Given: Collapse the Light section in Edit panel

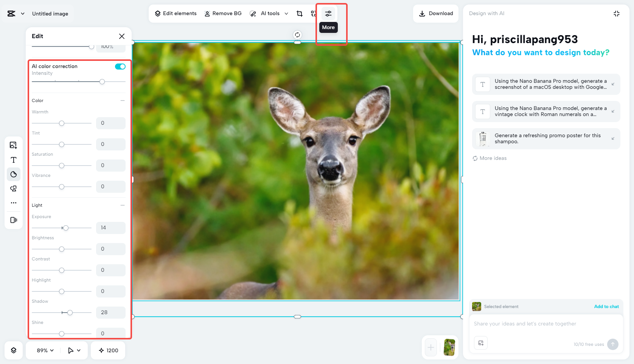Looking at the screenshot, I should pyautogui.click(x=122, y=205).
